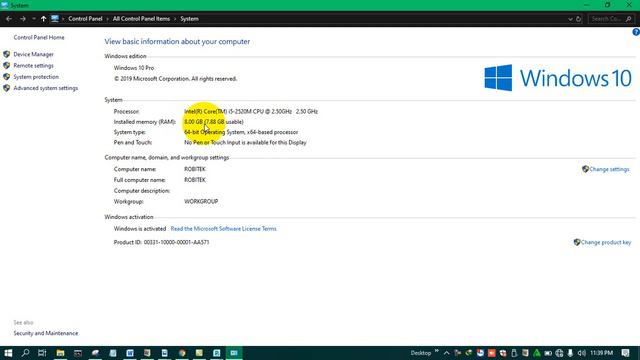This screenshot has width=640, height=360.
Task: Select the System breadcrumb
Action: click(189, 19)
